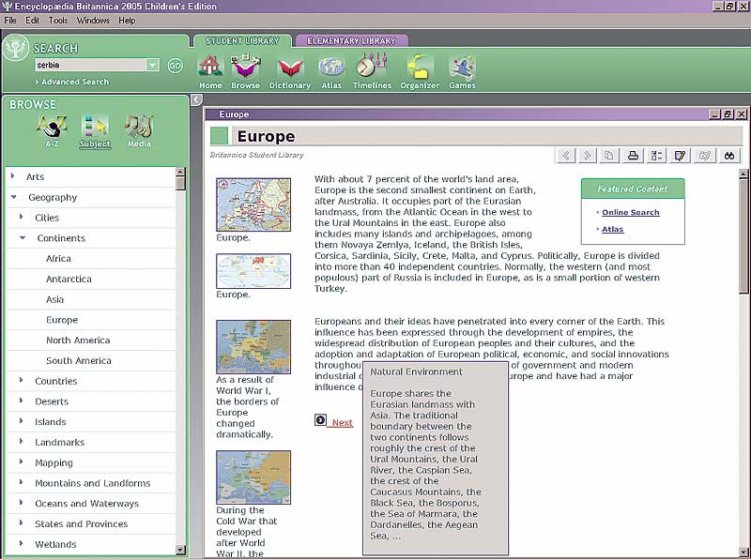Viewport: 751px width, 560px height.
Task: Select Asia in the continents list
Action: coord(54,299)
